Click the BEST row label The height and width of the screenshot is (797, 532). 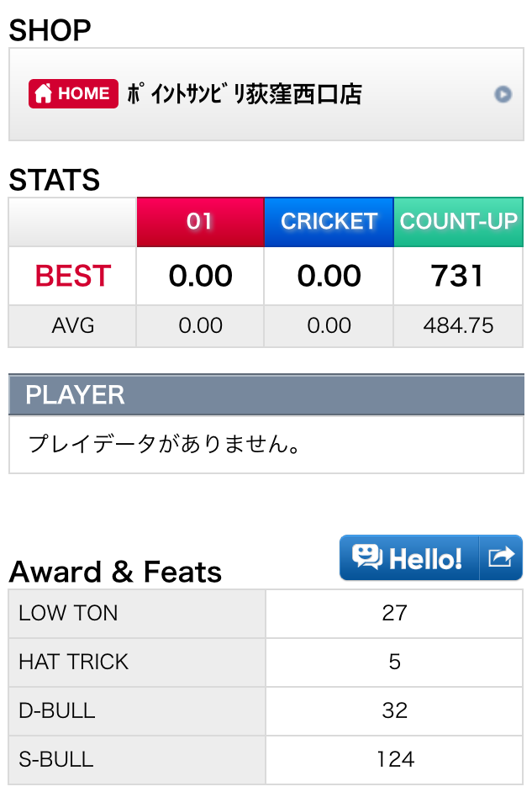click(x=72, y=276)
